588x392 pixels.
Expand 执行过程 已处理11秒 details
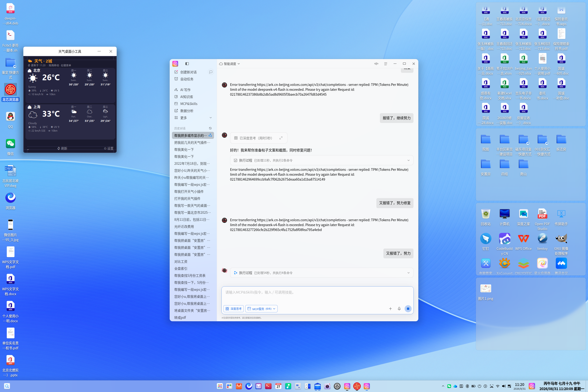click(322, 160)
